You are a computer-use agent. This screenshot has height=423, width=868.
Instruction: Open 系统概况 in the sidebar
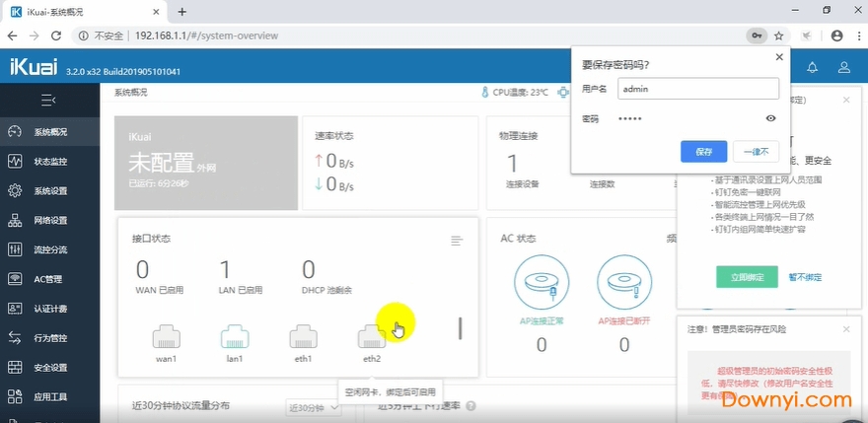tap(50, 132)
